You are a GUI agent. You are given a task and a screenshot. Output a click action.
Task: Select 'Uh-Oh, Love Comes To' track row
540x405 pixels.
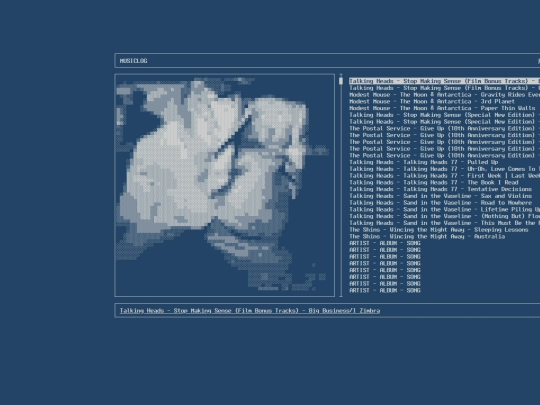(x=444, y=169)
